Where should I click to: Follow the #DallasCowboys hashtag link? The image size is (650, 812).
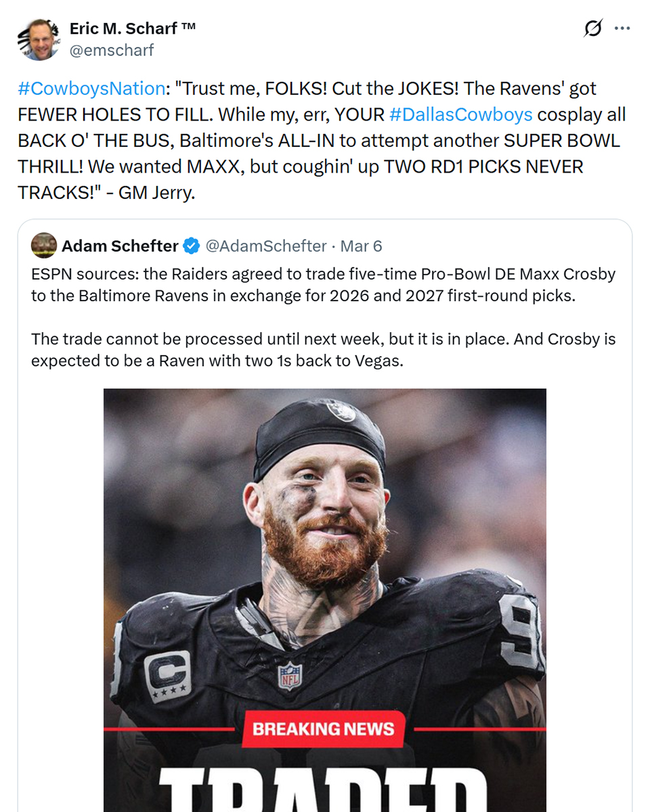[460, 115]
